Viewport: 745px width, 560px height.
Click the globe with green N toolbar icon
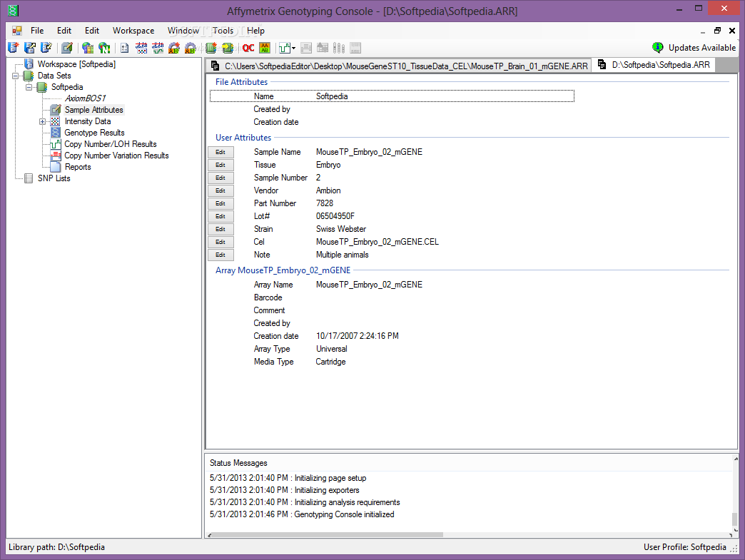[x=104, y=48]
